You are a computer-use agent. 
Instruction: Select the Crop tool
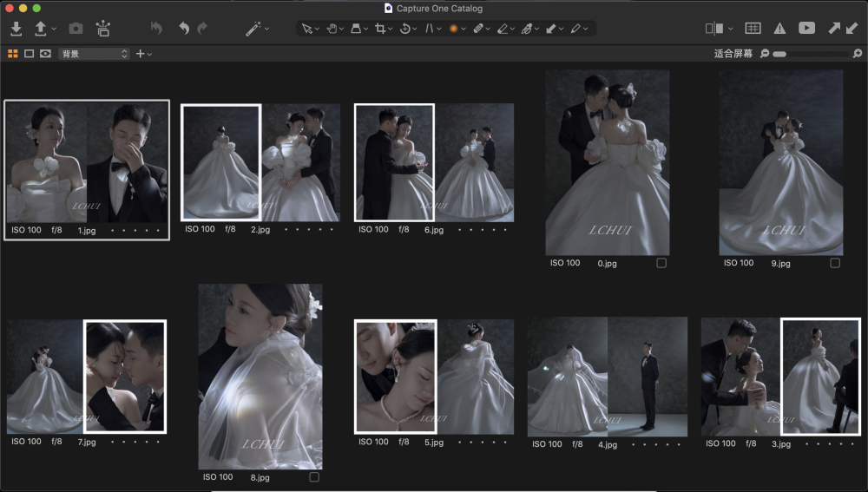coord(380,29)
